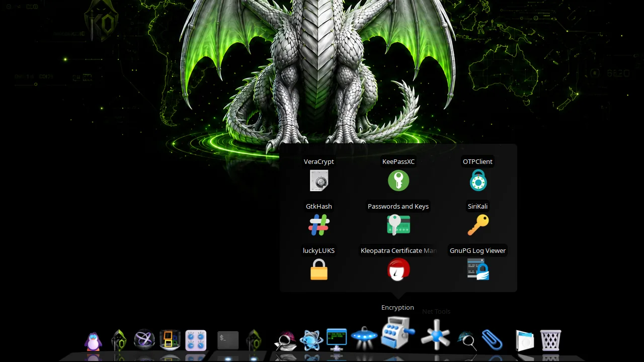Click the 'VeraCrypt' label text
Image resolution: width=644 pixels, height=362 pixels.
(319, 161)
